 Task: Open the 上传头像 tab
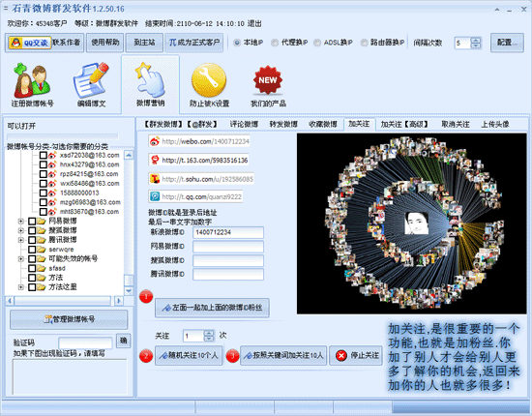point(494,124)
